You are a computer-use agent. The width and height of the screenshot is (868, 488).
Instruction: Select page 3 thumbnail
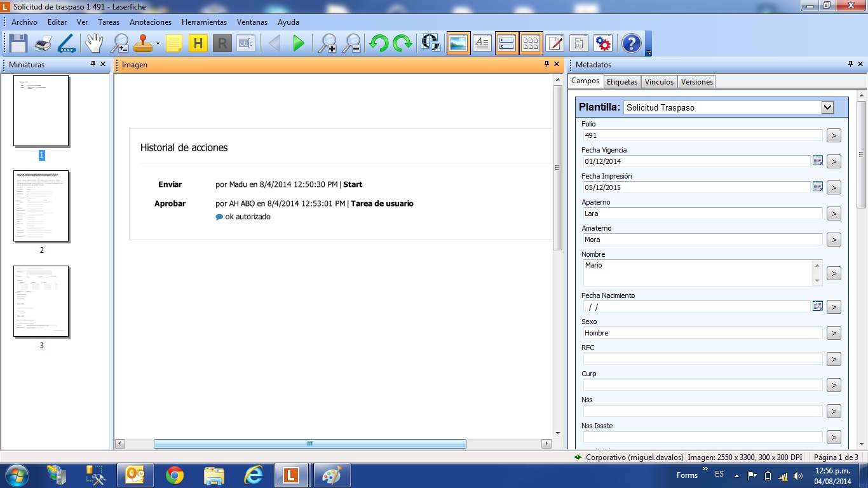click(x=41, y=301)
